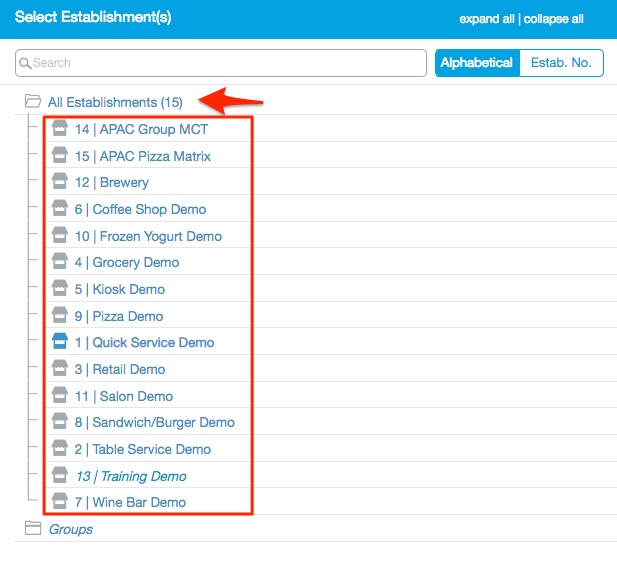Switch sorting to Estab. No.

pos(561,63)
